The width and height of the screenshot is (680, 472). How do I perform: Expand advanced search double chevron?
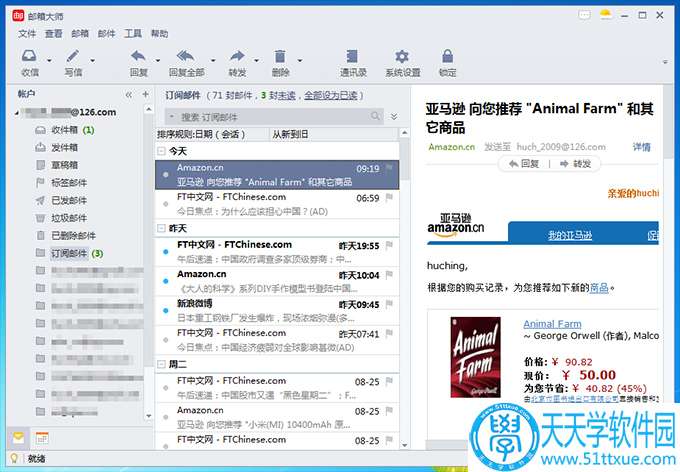pos(394,117)
